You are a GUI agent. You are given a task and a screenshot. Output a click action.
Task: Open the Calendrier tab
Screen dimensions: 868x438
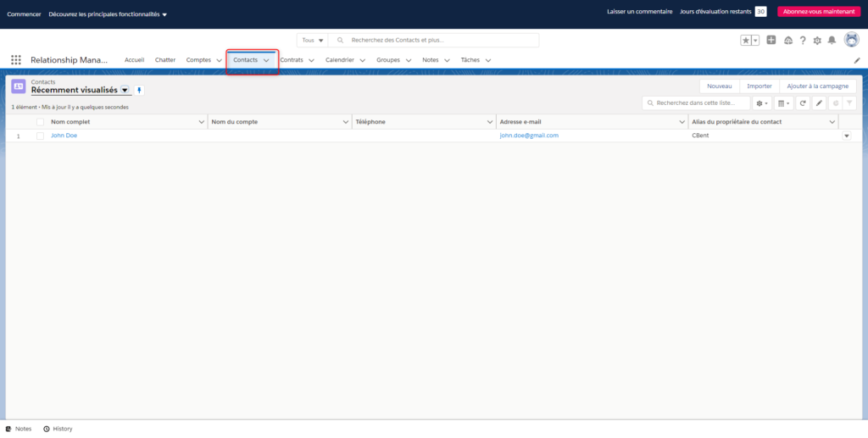point(339,59)
